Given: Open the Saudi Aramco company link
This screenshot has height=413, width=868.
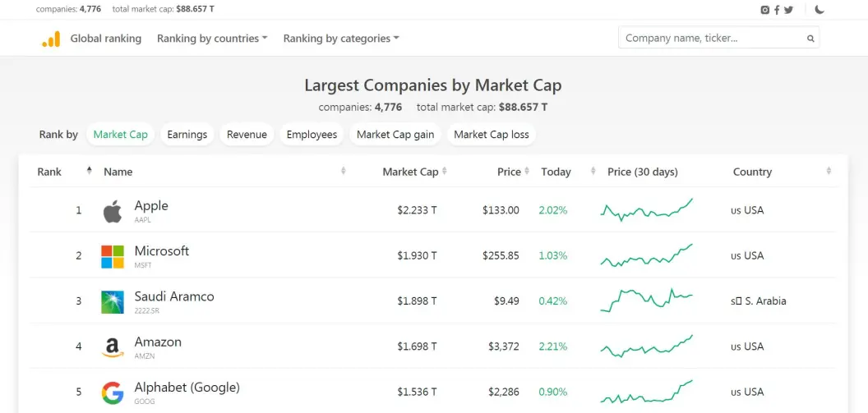Looking at the screenshot, I should click(x=174, y=296).
